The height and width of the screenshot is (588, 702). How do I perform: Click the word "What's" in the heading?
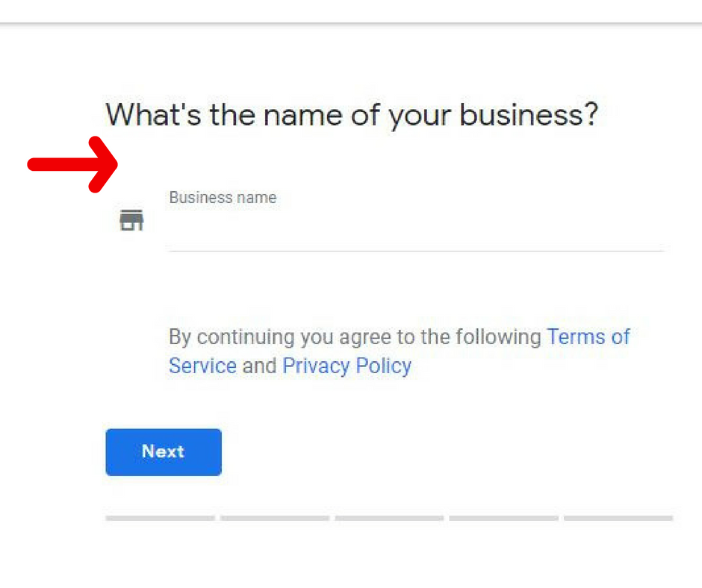(153, 115)
